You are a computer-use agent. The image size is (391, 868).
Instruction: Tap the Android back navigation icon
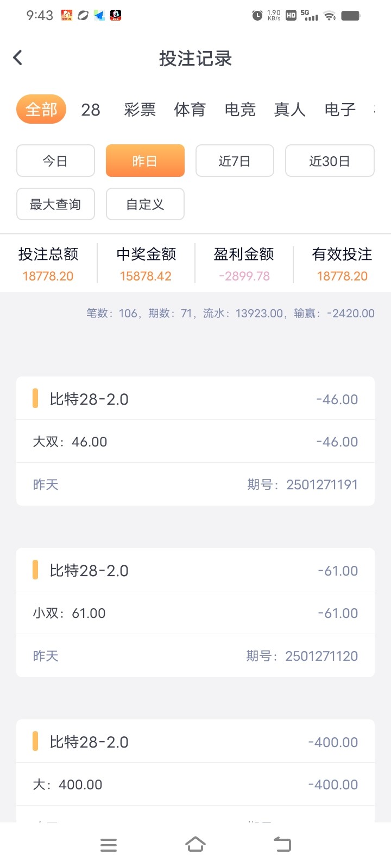pyautogui.click(x=282, y=845)
